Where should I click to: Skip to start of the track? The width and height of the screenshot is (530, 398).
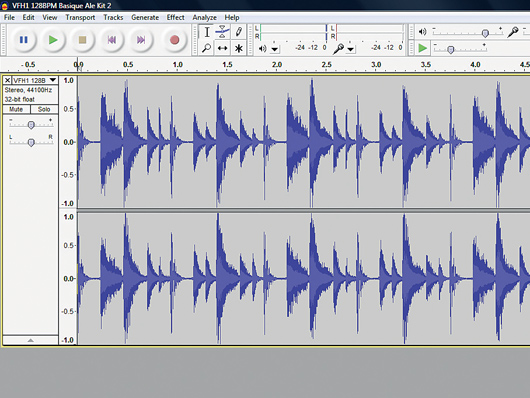pyautogui.click(x=112, y=40)
